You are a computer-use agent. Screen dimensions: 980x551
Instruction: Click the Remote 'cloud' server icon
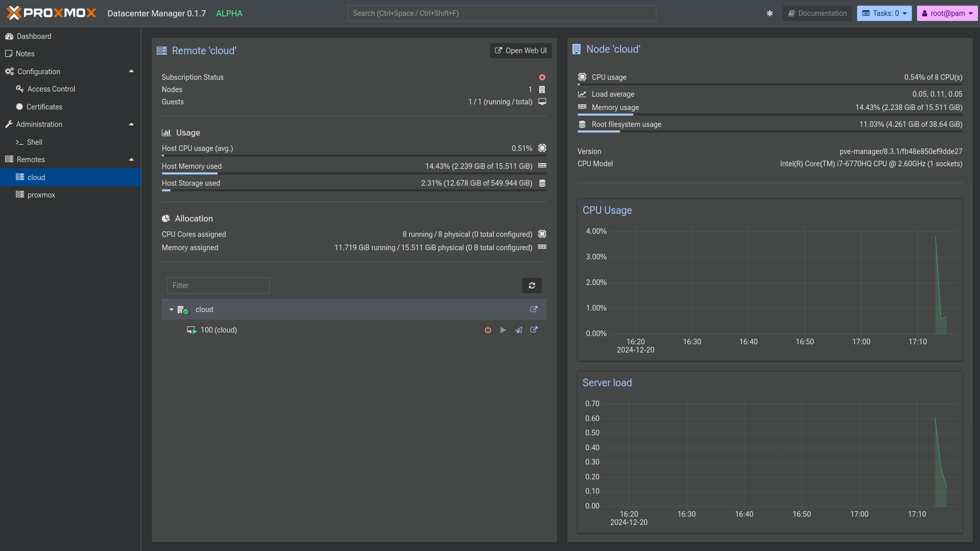162,51
